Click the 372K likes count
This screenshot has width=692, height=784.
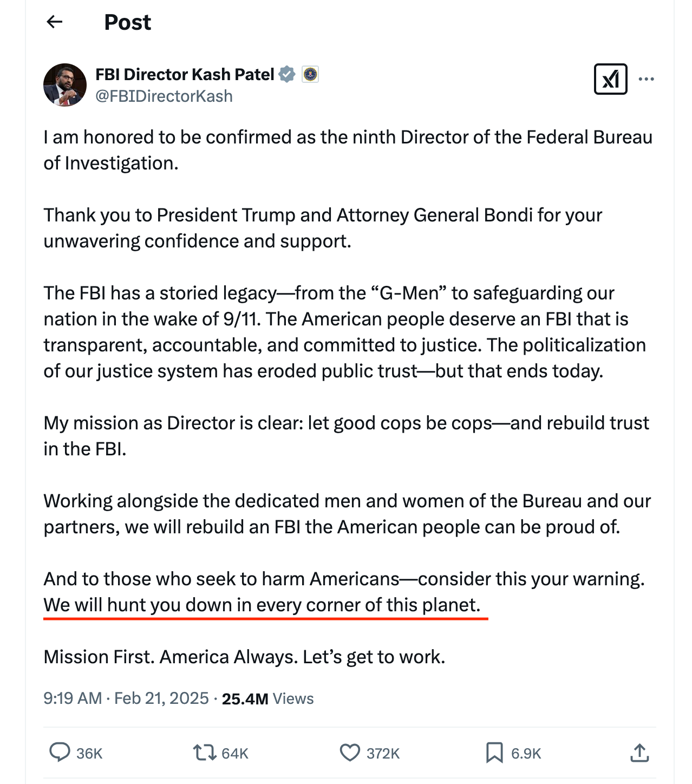[x=383, y=754]
